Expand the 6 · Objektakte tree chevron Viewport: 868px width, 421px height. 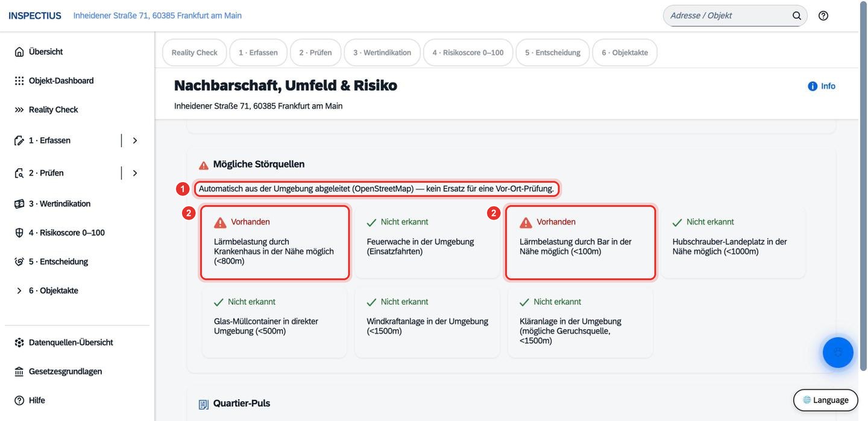[19, 291]
